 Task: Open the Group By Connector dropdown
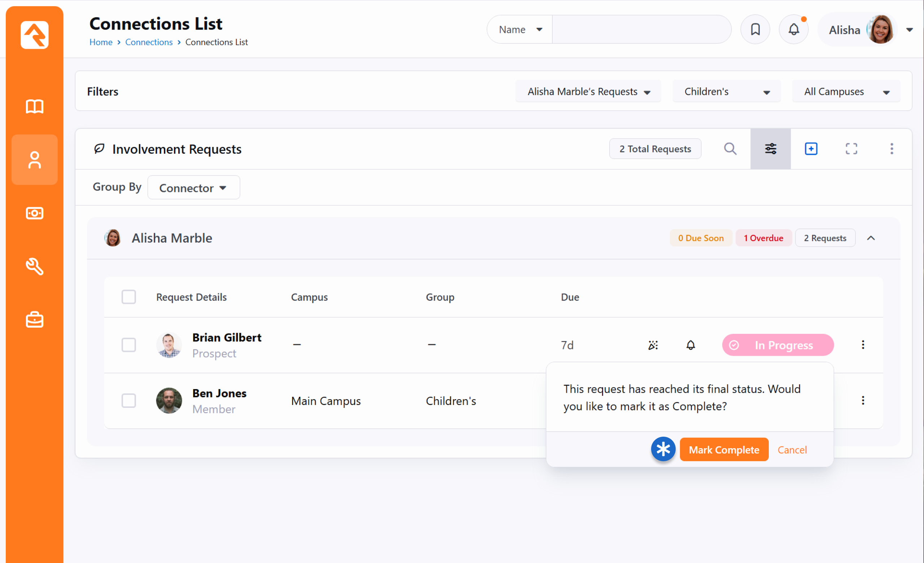[x=193, y=188]
